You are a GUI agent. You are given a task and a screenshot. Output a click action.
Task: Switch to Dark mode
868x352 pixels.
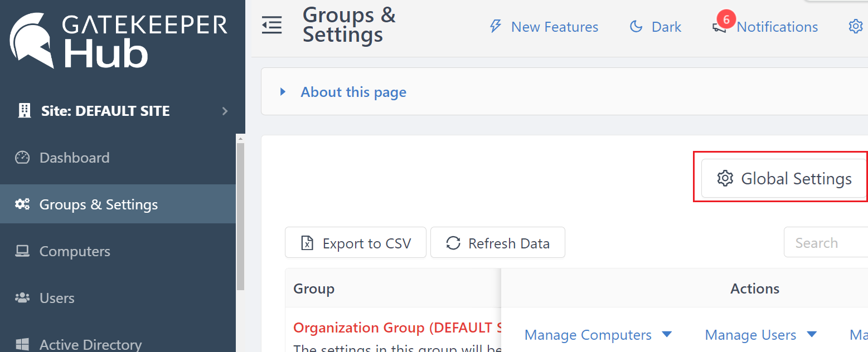point(656,26)
